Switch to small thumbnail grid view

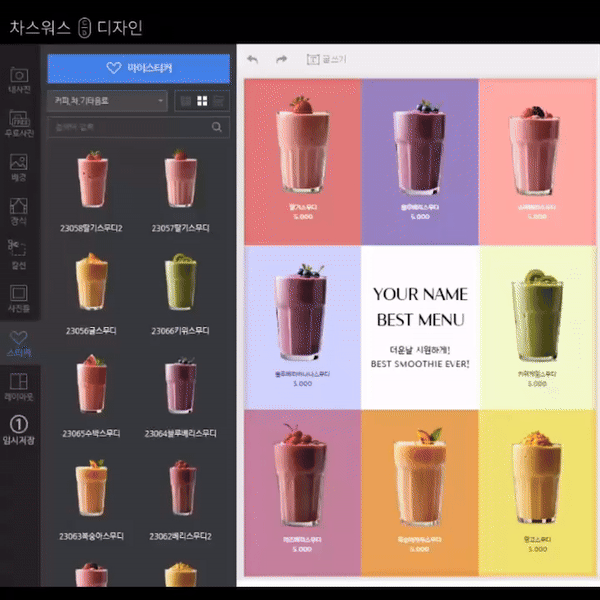coord(186,101)
